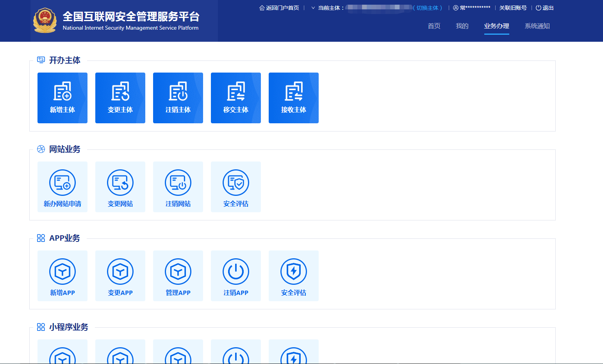Select 变更主体 to modify entity
Screen dimensions: 603x364
click(120, 98)
